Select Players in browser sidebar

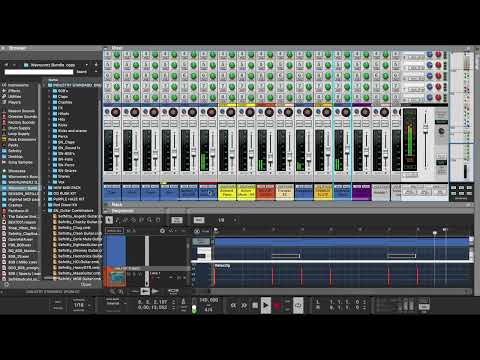point(14,102)
